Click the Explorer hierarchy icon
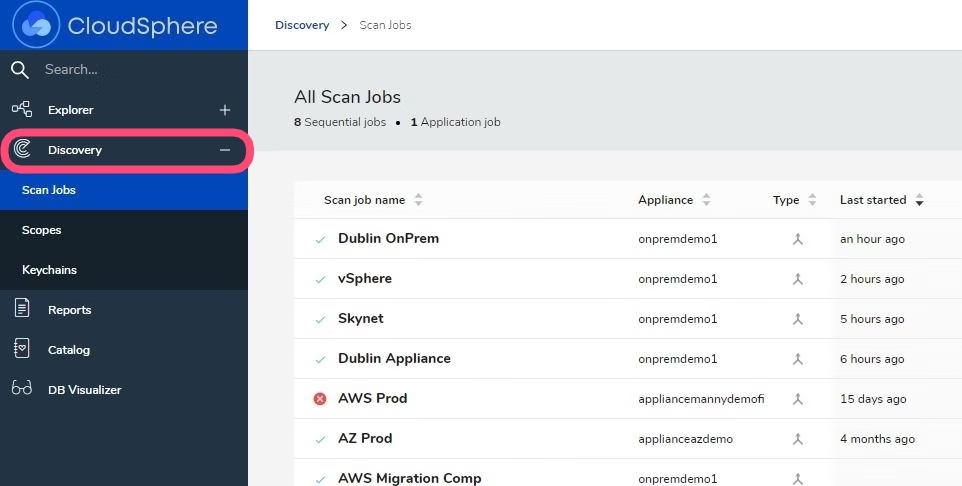The width and height of the screenshot is (962, 486). coord(22,110)
